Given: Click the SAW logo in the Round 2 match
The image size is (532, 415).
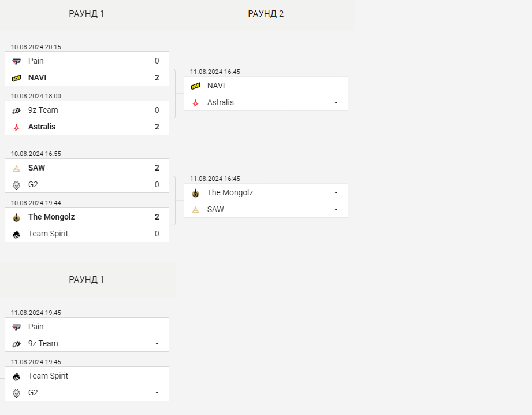Looking at the screenshot, I should 195,210.
